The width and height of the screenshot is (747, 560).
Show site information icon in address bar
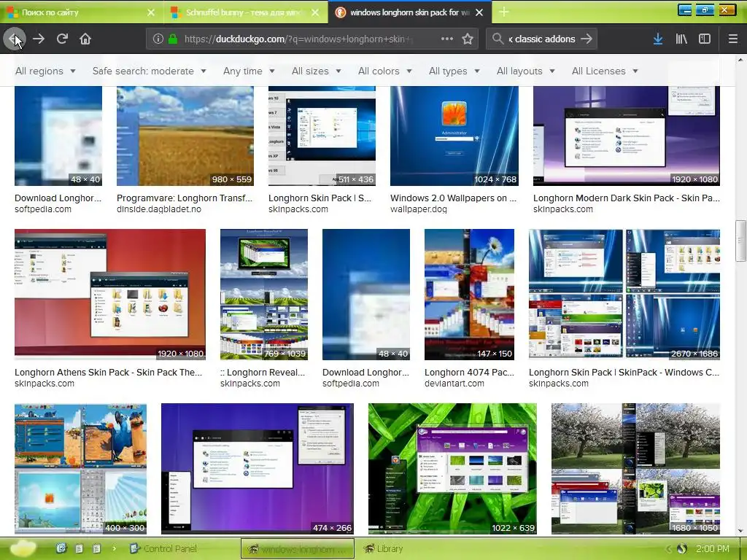158,39
